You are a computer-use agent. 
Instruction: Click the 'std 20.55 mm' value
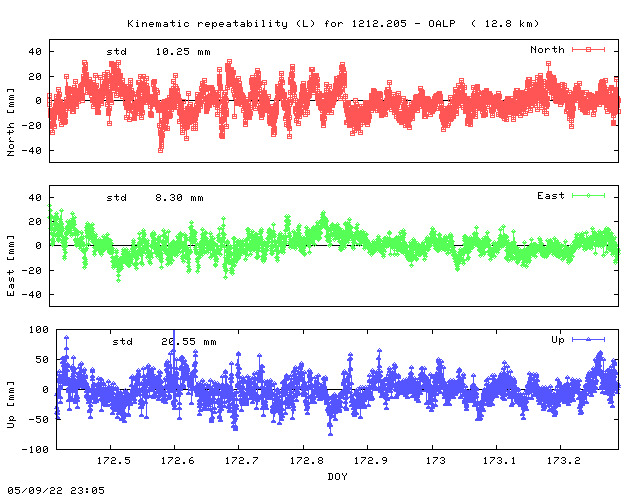tap(164, 342)
